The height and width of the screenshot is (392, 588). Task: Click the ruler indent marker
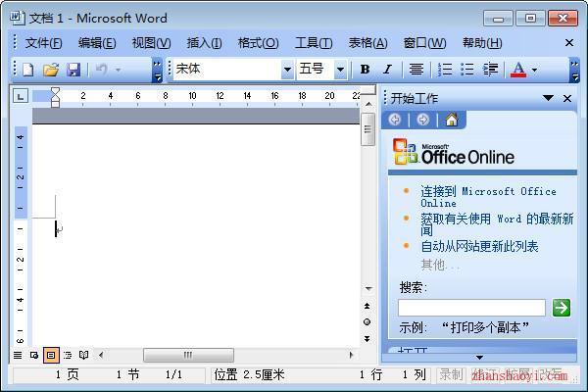coord(55,97)
